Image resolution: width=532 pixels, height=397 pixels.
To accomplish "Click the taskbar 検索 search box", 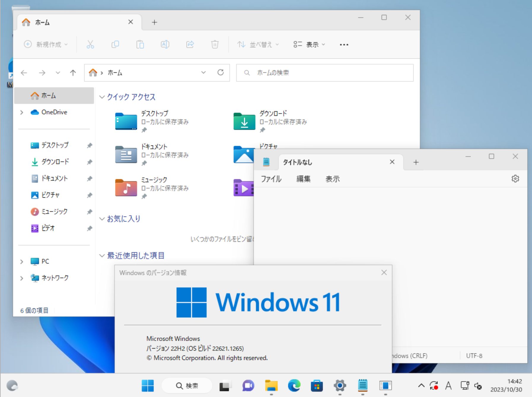I will tap(187, 385).
